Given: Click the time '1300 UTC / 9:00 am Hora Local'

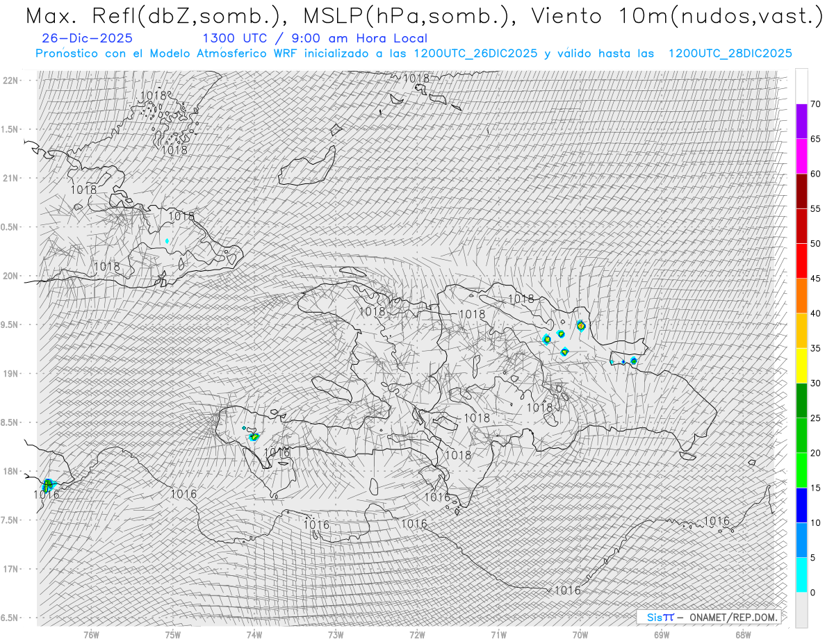Looking at the screenshot, I should pos(315,38).
